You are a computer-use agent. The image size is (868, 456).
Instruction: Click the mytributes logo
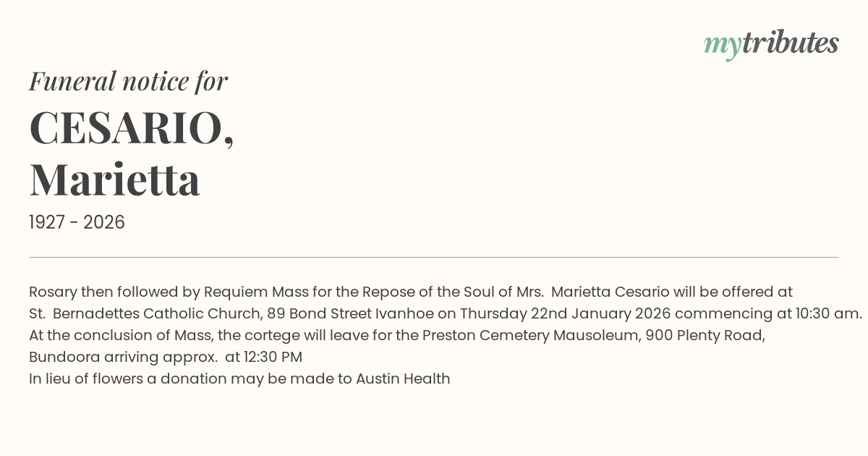click(770, 44)
